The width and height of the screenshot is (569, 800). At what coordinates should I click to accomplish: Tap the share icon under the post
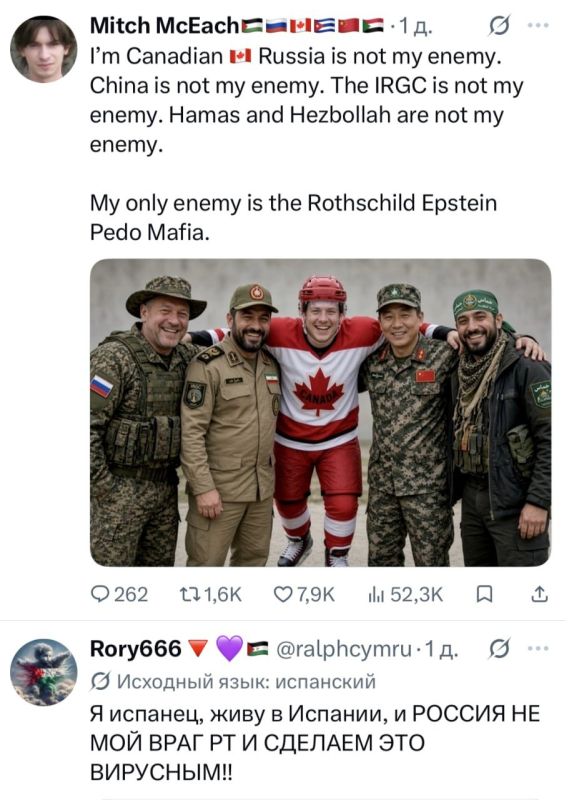(x=539, y=594)
